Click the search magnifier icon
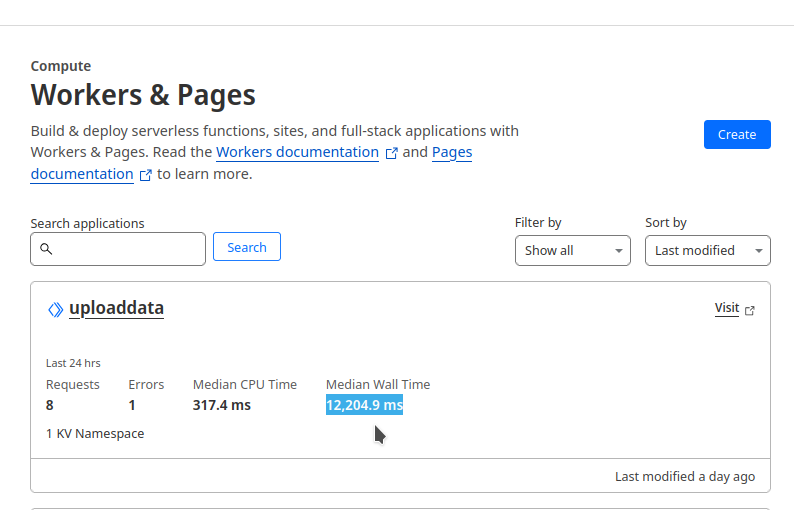794x510 pixels. point(46,249)
